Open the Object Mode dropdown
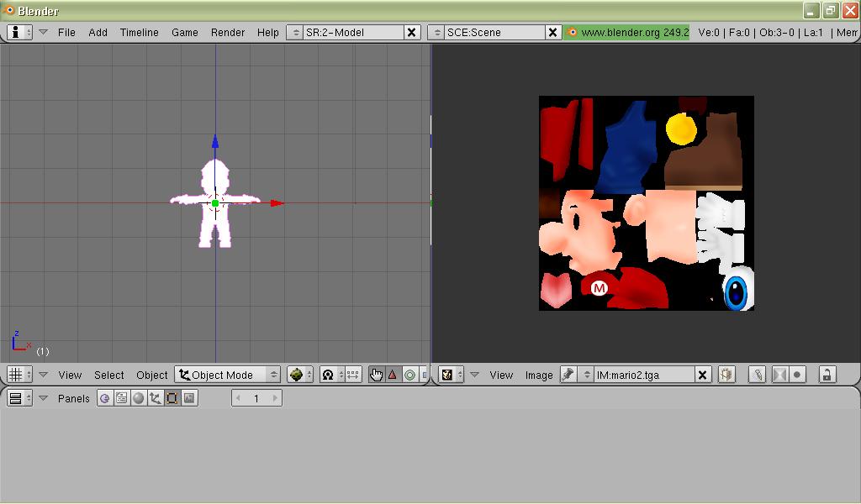861x504 pixels. coord(228,375)
